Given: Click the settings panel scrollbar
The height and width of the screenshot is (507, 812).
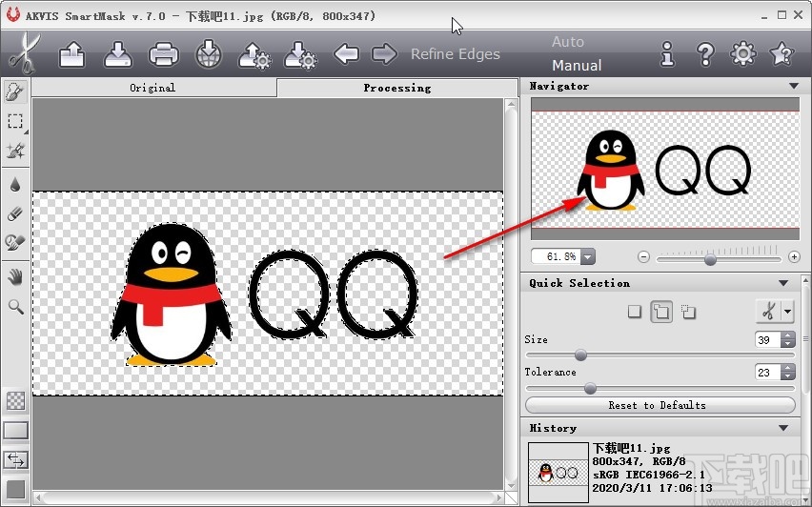Looking at the screenshot, I should pyautogui.click(x=805, y=336).
